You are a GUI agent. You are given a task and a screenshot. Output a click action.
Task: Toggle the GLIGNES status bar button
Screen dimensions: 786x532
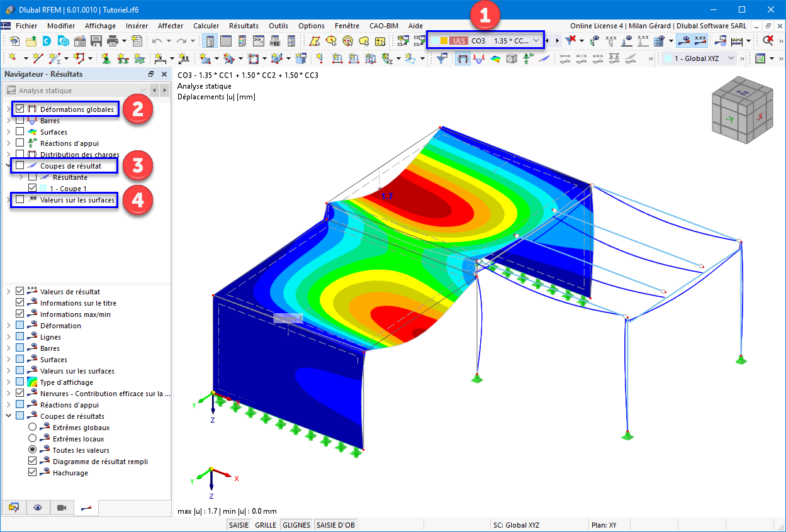296,525
